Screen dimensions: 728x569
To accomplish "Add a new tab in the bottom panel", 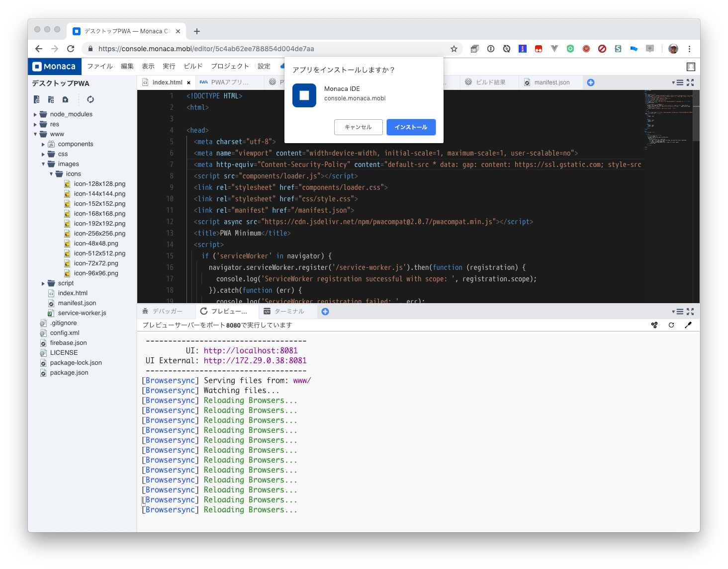I will pos(325,312).
